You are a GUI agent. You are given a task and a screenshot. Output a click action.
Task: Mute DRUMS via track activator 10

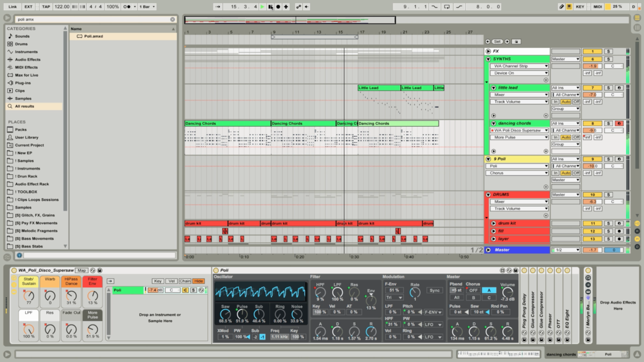pos(592,195)
